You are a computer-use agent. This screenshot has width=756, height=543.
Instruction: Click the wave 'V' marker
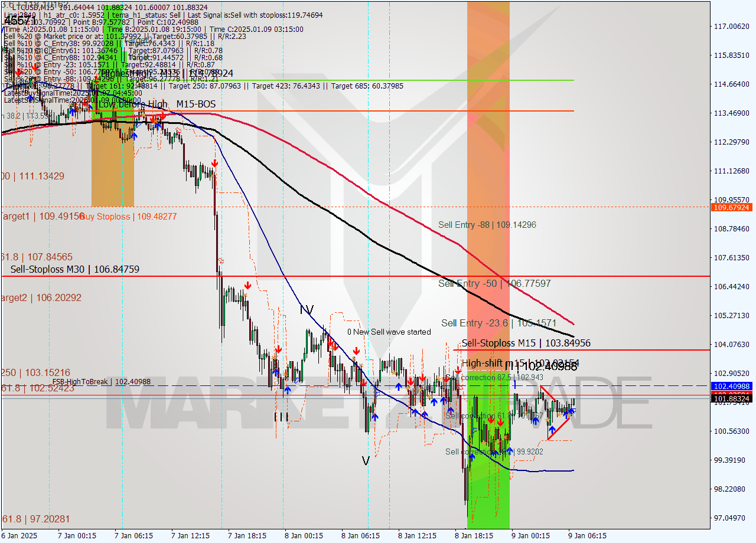pos(366,461)
